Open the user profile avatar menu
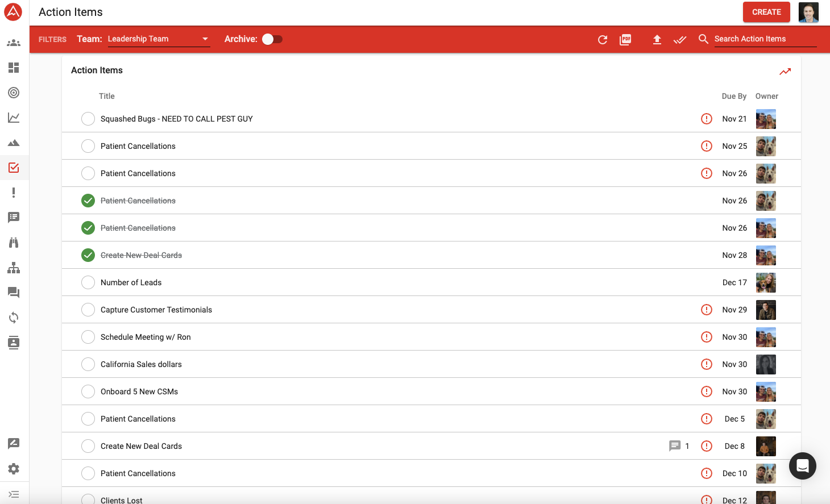Screen dimensions: 830x504 808,12
